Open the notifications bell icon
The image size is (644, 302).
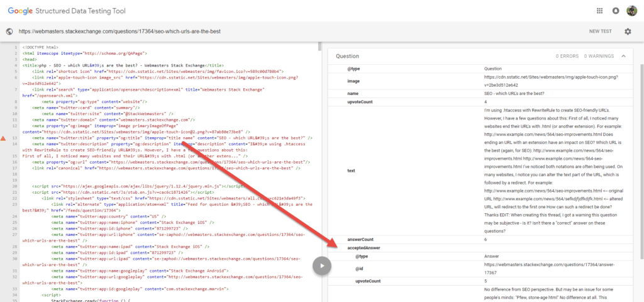[x=615, y=11]
